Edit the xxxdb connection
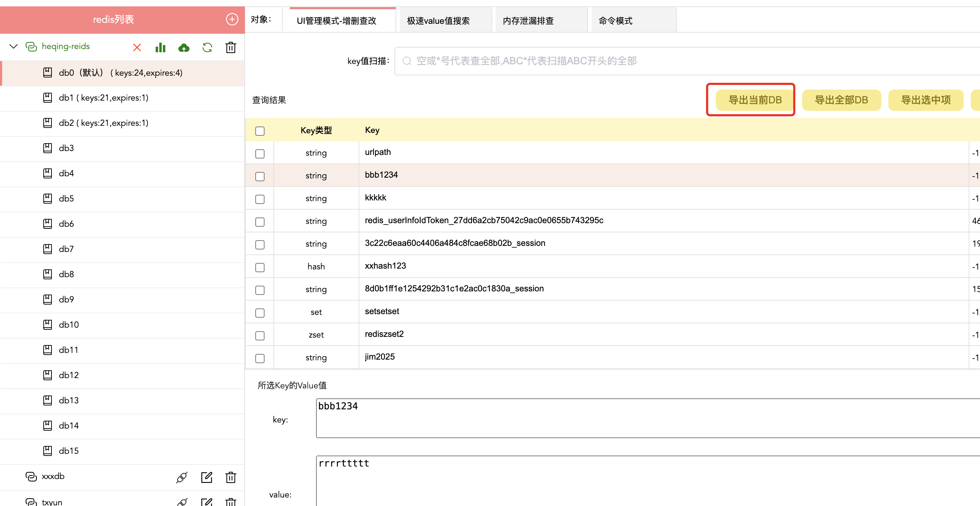Viewport: 980px width, 506px height. tap(206, 477)
